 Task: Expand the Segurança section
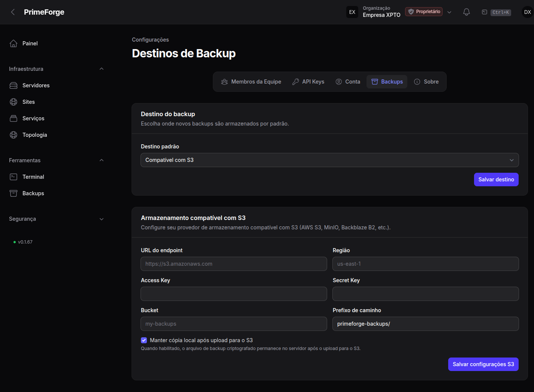tap(102, 219)
